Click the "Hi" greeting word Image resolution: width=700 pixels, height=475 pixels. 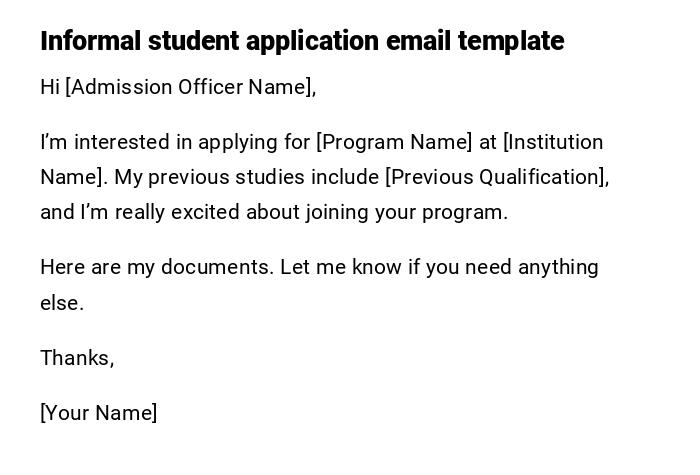pyautogui.click(x=50, y=87)
